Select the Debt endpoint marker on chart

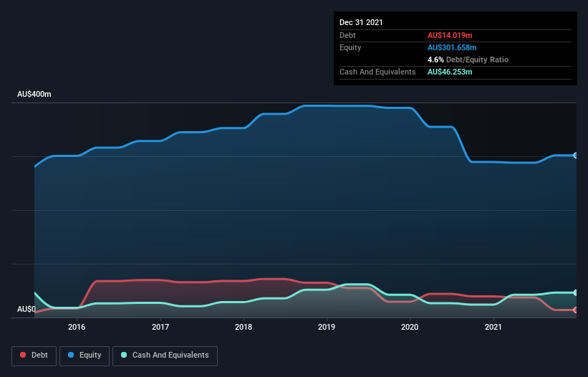[576, 310]
